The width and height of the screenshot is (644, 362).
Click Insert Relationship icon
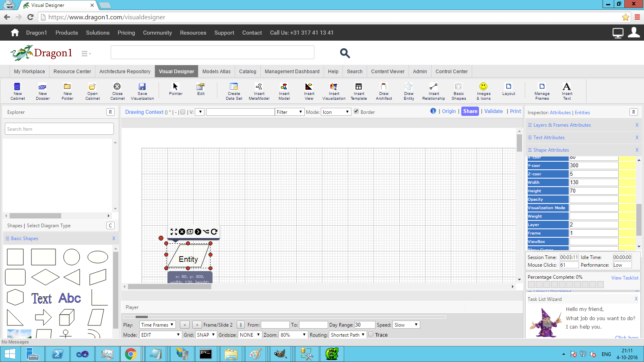tap(433, 86)
